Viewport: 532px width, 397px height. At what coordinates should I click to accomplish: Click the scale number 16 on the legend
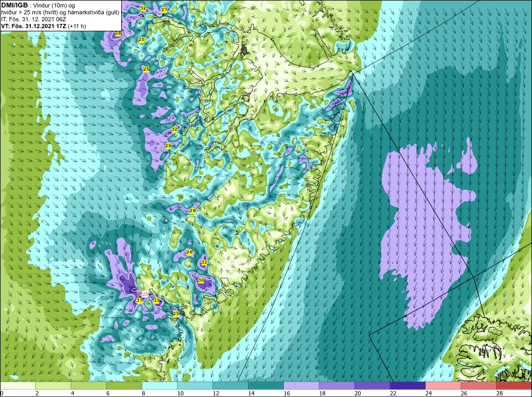[287, 393]
